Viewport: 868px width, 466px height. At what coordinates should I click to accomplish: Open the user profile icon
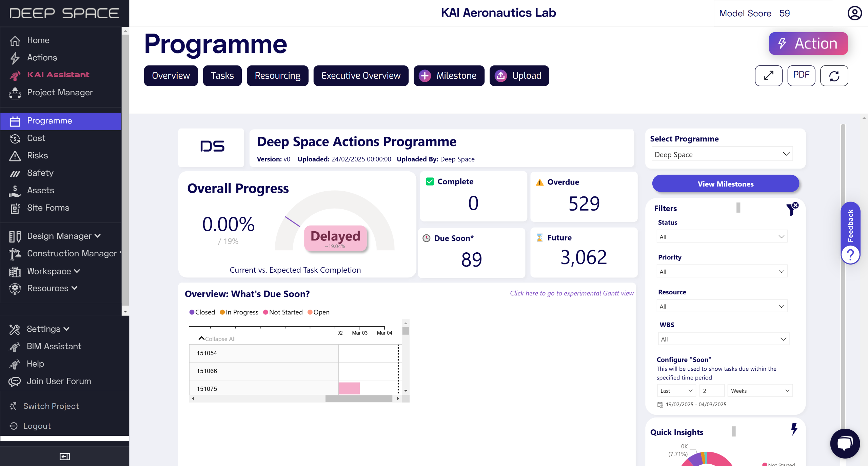854,13
